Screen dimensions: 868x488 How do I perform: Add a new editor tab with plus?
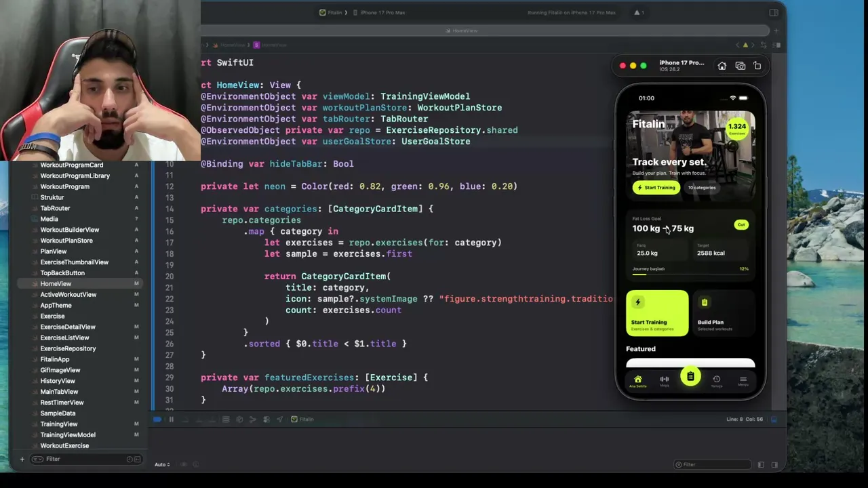click(777, 30)
